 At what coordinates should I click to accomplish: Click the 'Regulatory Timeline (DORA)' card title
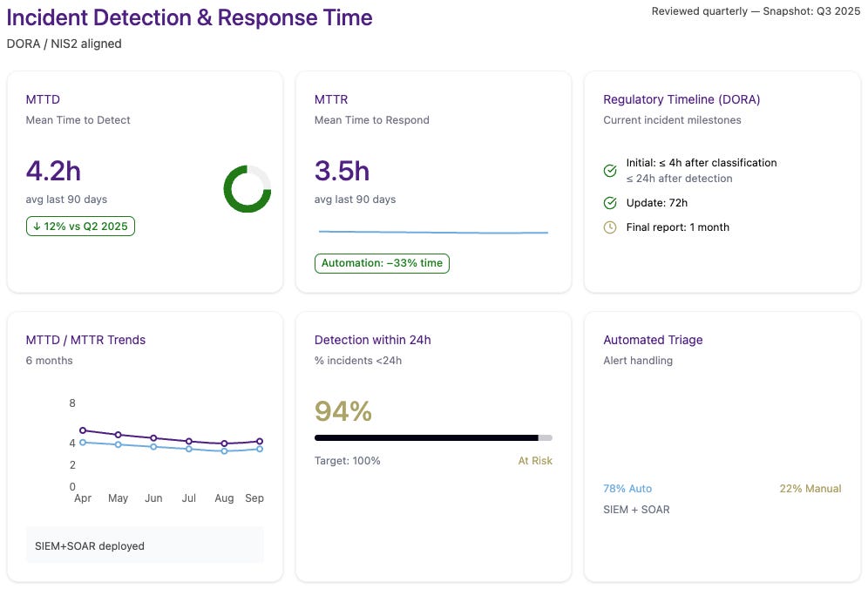tap(682, 99)
